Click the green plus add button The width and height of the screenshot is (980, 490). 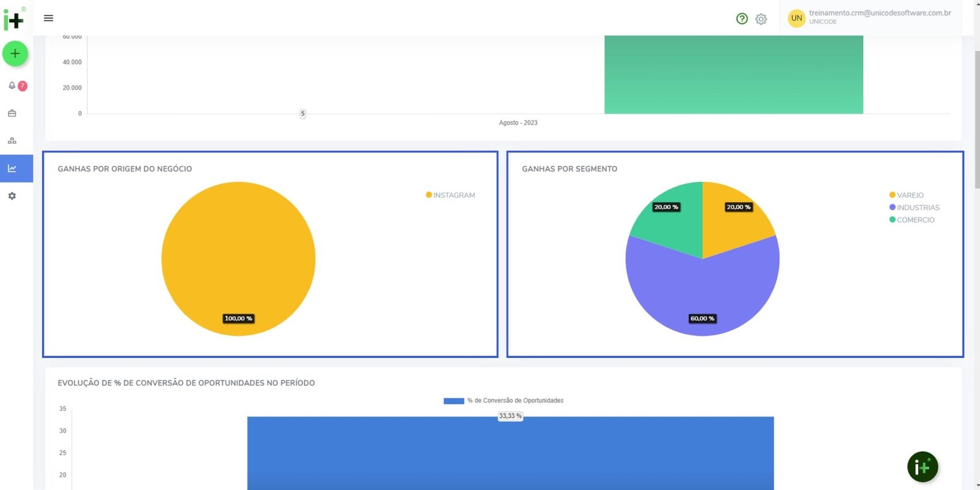(15, 54)
